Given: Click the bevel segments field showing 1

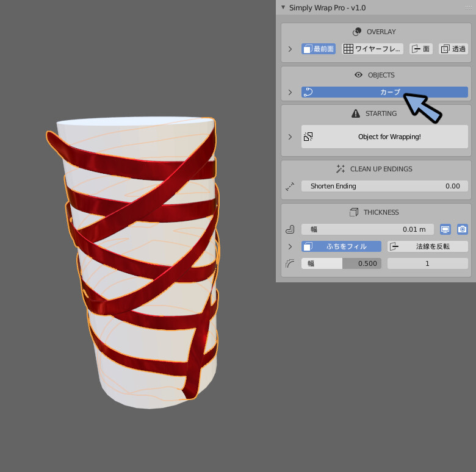Looking at the screenshot, I should coord(428,263).
